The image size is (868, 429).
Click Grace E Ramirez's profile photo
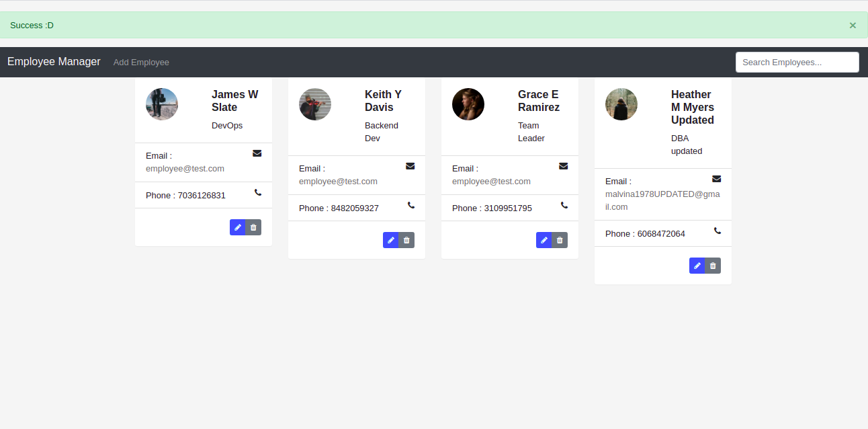coord(468,104)
